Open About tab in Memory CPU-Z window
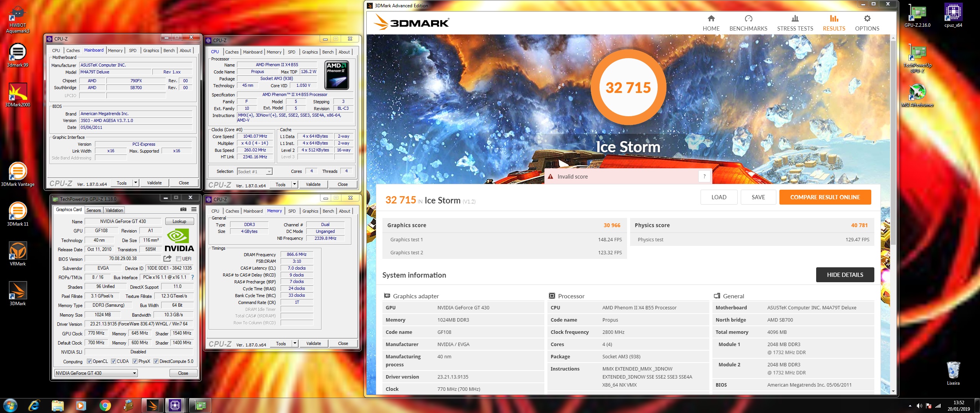The image size is (980, 413). tap(345, 211)
